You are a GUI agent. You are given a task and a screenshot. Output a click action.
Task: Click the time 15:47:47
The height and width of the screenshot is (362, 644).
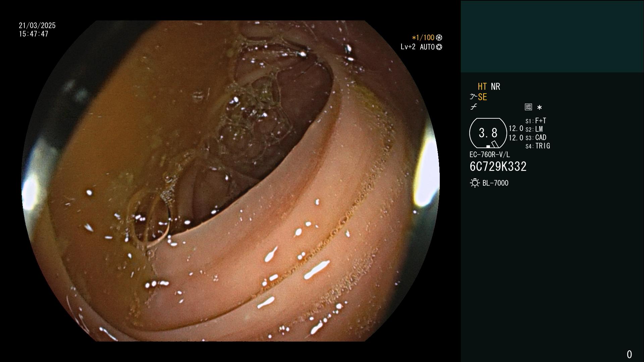click(34, 34)
